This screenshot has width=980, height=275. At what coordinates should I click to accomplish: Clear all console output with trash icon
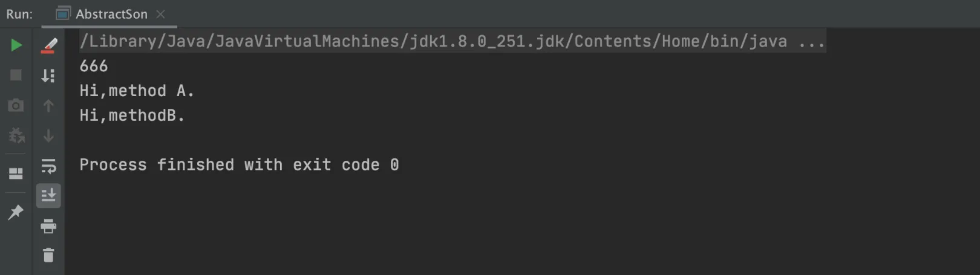point(48,255)
